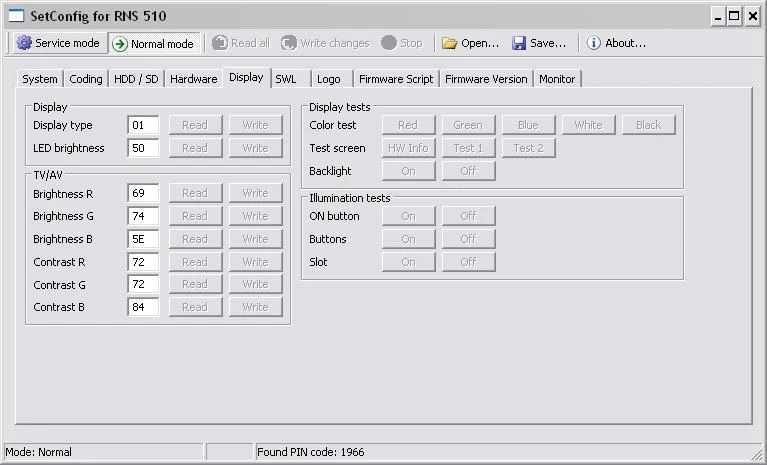Click the Brightness R value field
Viewport: 767px width, 465px height.
coord(143,193)
